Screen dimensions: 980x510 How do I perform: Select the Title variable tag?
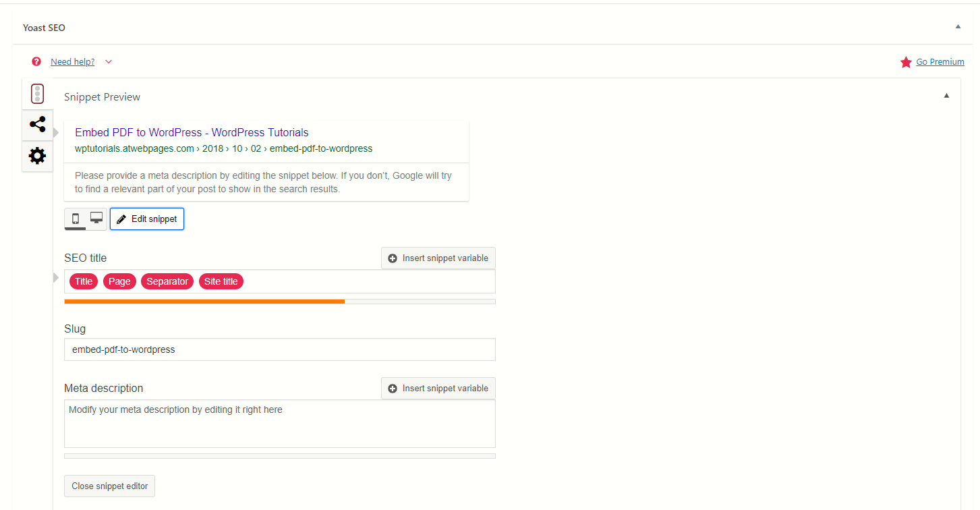tap(84, 281)
